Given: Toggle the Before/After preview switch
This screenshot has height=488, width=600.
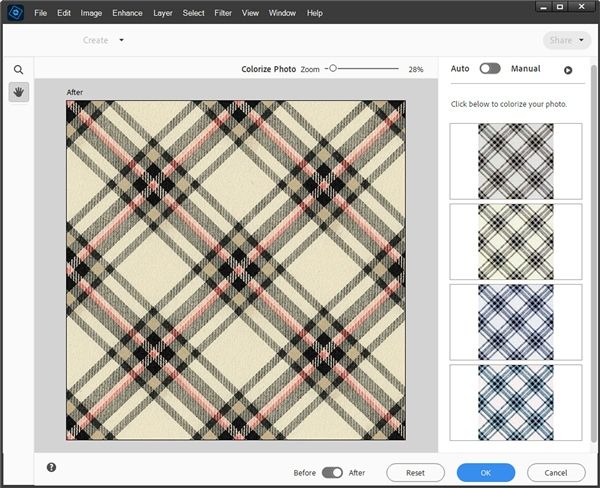Looking at the screenshot, I should 332,473.
